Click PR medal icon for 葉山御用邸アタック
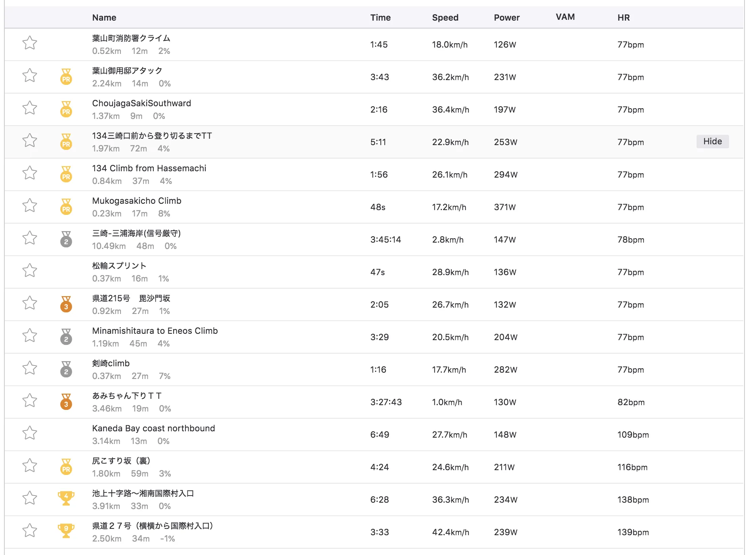Image resolution: width=756 pixels, height=555 pixels. [66, 77]
